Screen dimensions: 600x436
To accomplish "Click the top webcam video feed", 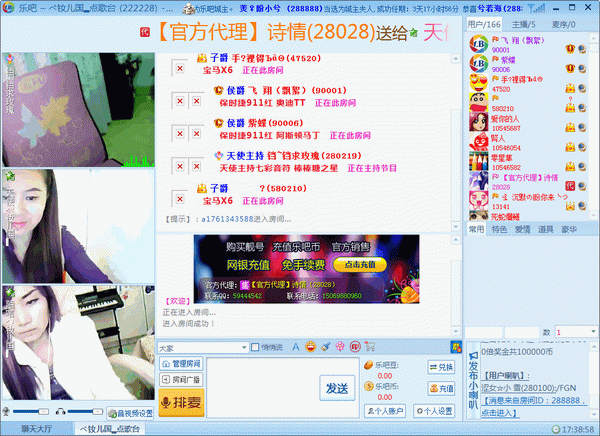I will coord(78,110).
